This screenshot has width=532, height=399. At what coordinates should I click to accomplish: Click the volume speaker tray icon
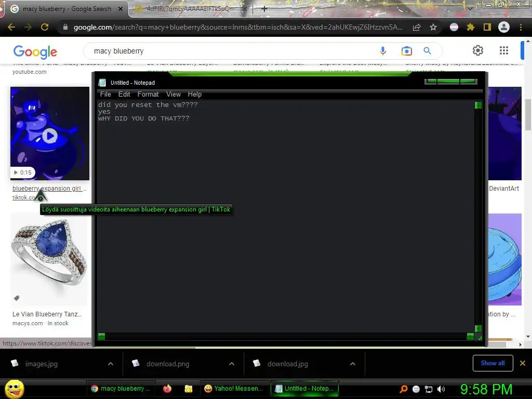pos(441,389)
